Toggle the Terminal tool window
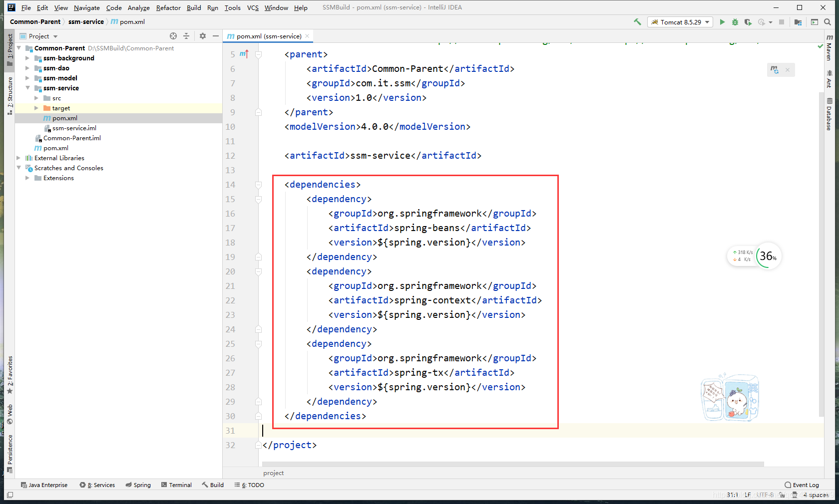 click(176, 485)
